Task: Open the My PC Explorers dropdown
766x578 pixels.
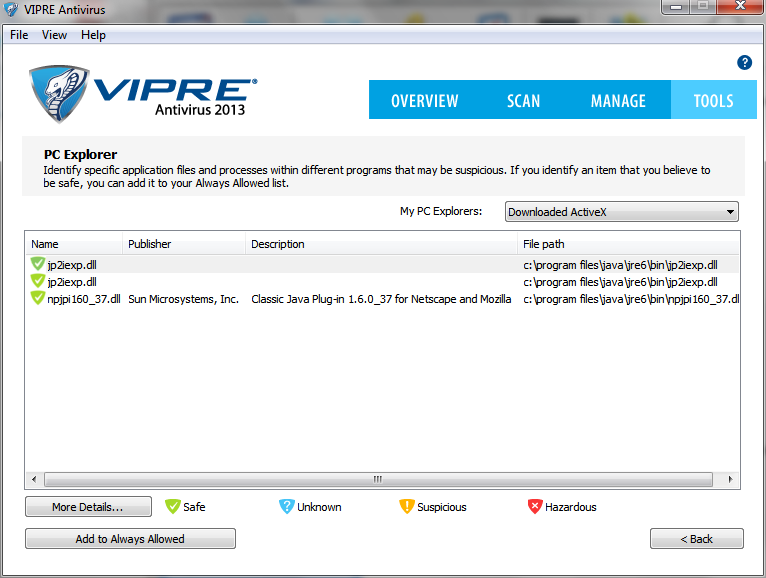Action: pos(621,212)
